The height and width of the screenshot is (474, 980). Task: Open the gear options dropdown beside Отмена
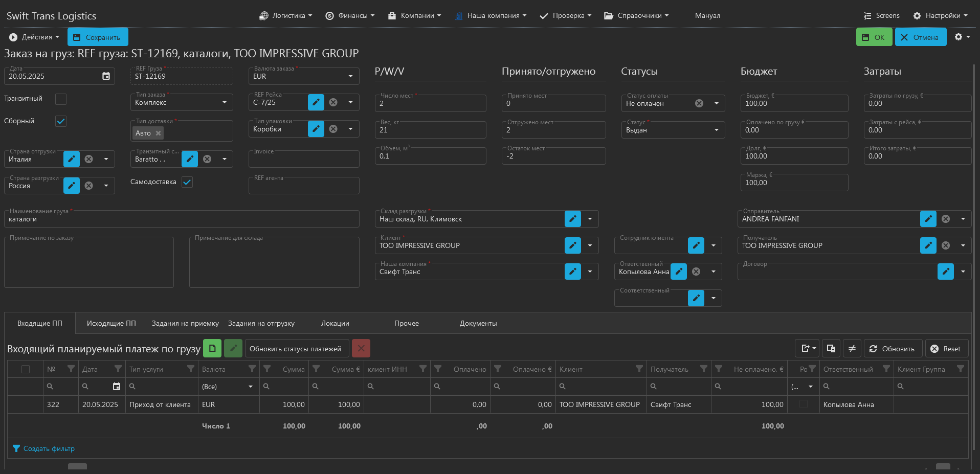[x=962, y=37]
